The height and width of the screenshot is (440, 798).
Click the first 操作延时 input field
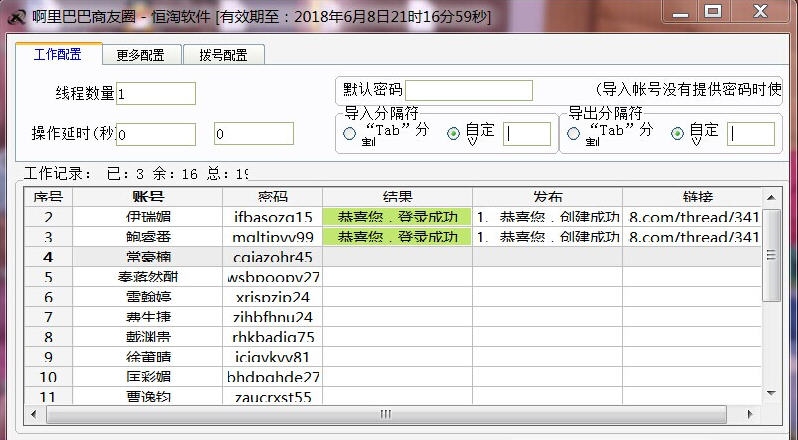point(156,134)
